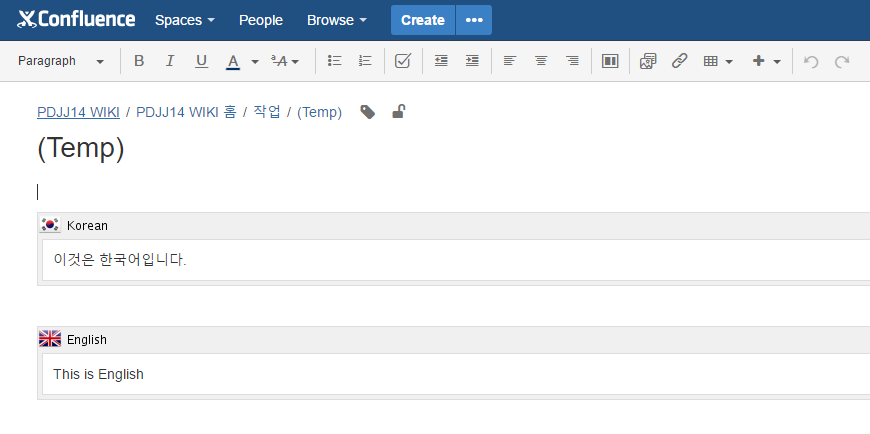Image resolution: width=870 pixels, height=434 pixels.
Task: Open the Paragraph style dropdown
Action: 61,61
